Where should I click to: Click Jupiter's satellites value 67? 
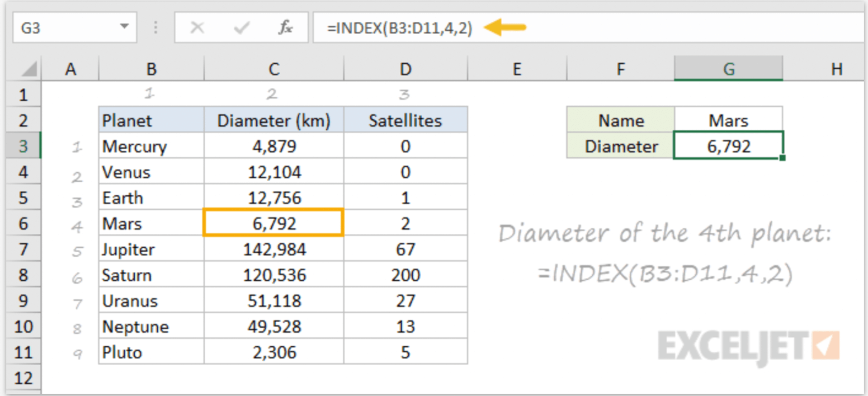(405, 249)
